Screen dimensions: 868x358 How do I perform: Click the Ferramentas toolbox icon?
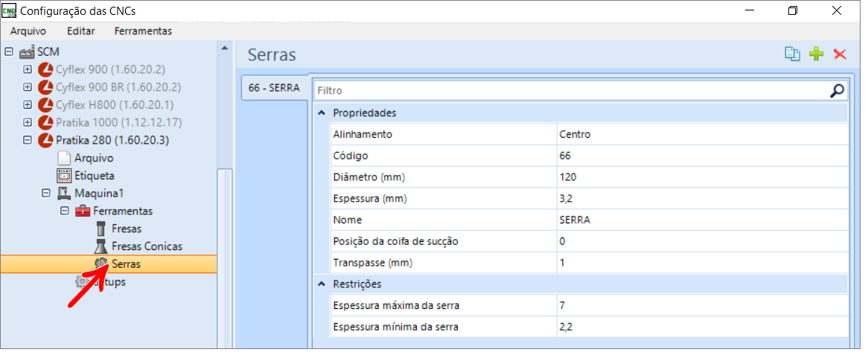click(x=83, y=211)
